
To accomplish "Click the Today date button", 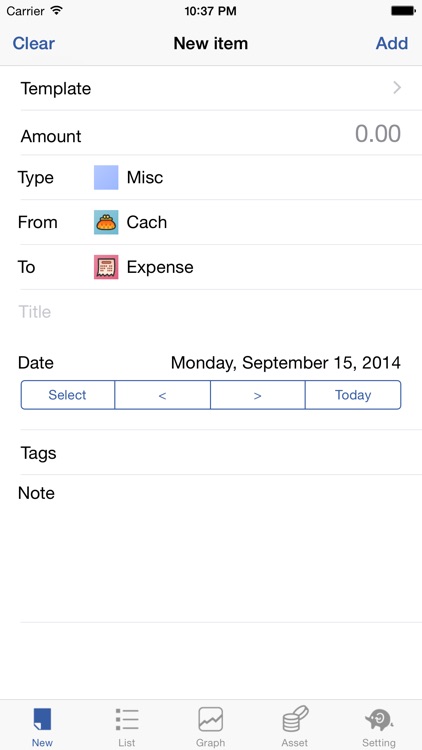I will click(x=353, y=395).
